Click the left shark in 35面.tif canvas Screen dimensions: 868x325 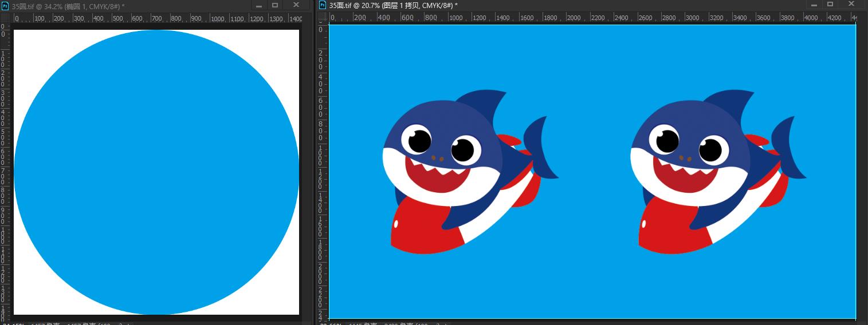pos(470,172)
